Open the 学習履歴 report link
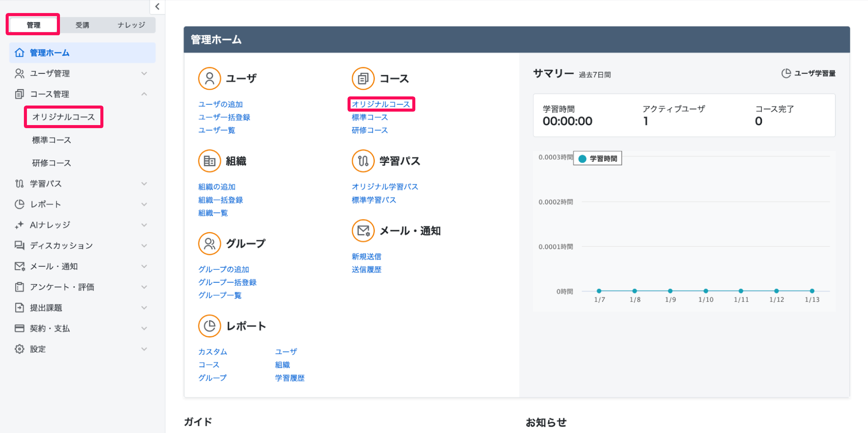This screenshot has height=433, width=868. click(290, 378)
